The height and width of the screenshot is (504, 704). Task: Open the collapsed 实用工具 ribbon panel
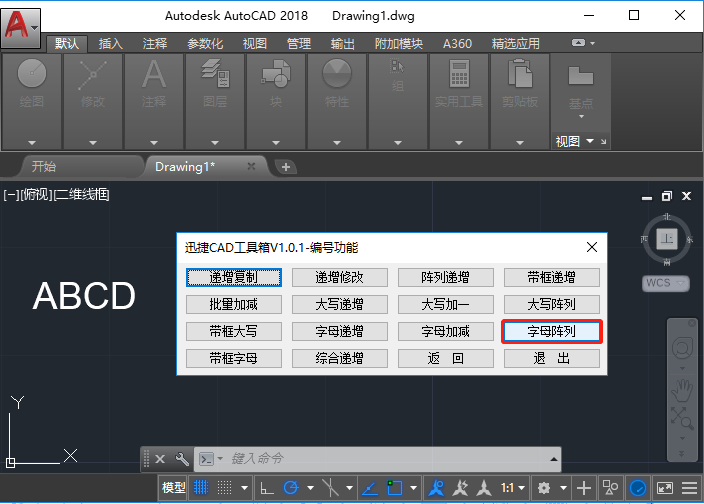pos(459,101)
